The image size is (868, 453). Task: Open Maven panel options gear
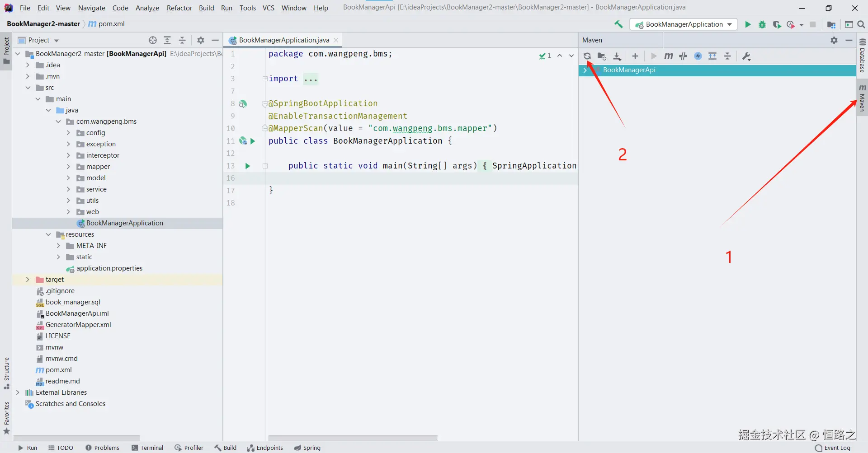(834, 40)
